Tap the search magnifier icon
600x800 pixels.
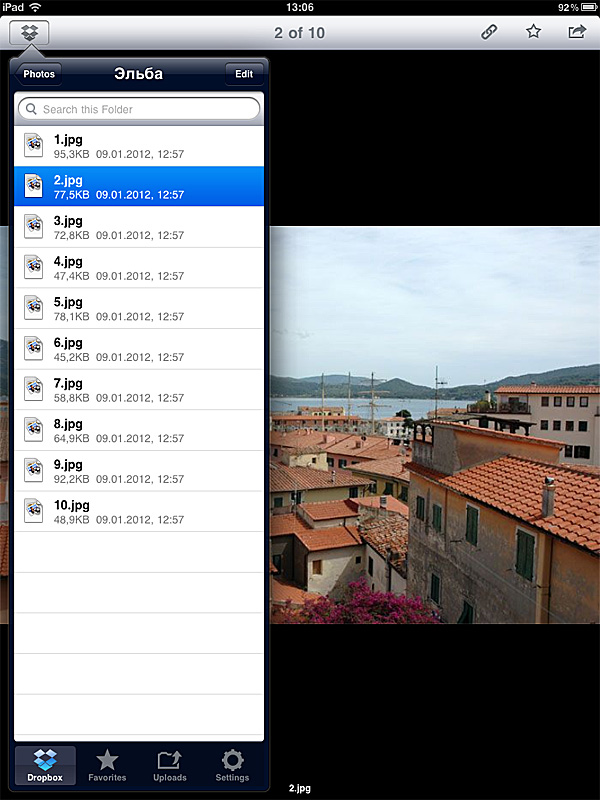31,109
